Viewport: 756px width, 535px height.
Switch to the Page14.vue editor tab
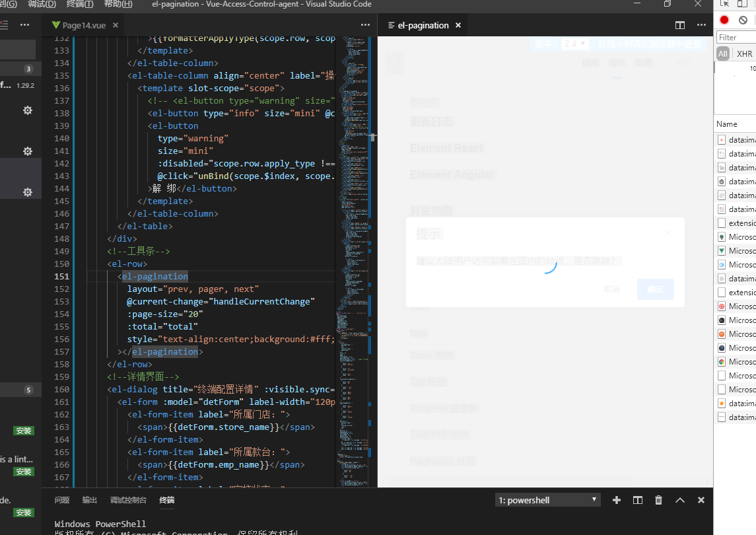[83, 25]
